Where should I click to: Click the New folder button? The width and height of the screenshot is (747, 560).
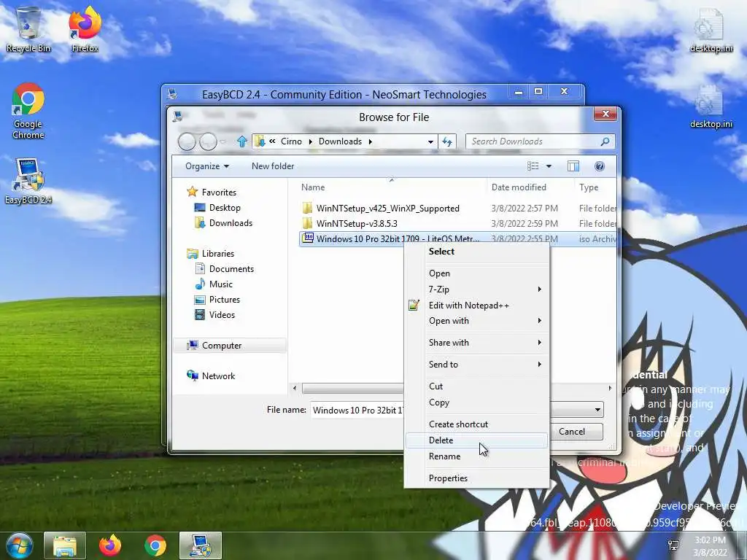[273, 166]
